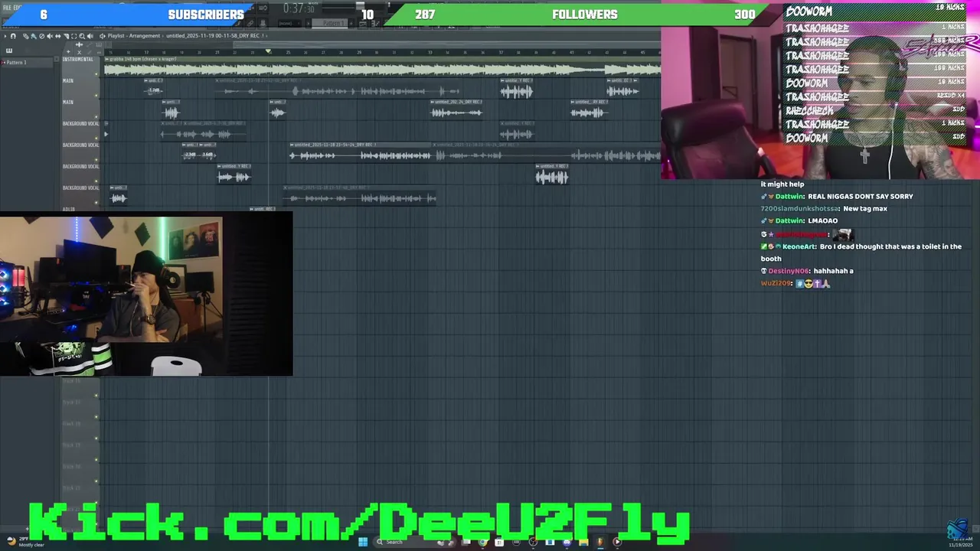The width and height of the screenshot is (980, 551).
Task: Click the X icon above track names
Action: coord(79,52)
